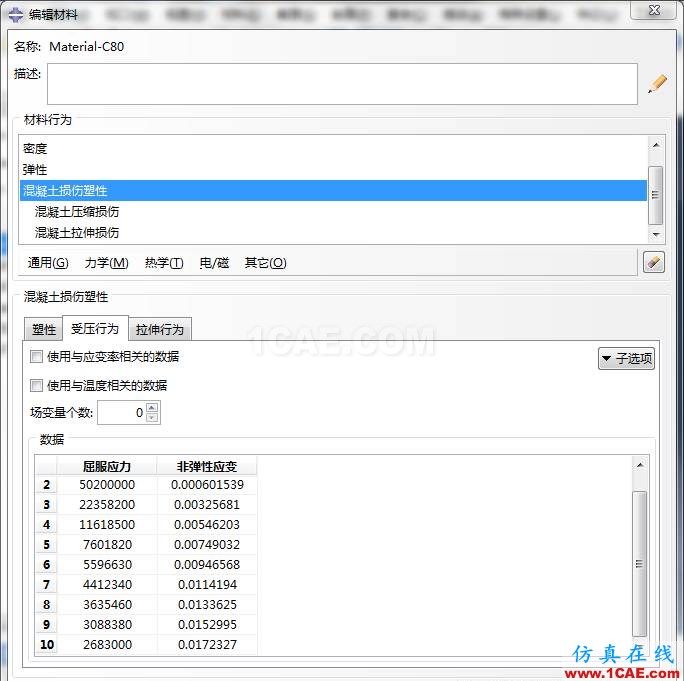Enable 使用与应变率相关的数据 checkbox

coord(36,356)
